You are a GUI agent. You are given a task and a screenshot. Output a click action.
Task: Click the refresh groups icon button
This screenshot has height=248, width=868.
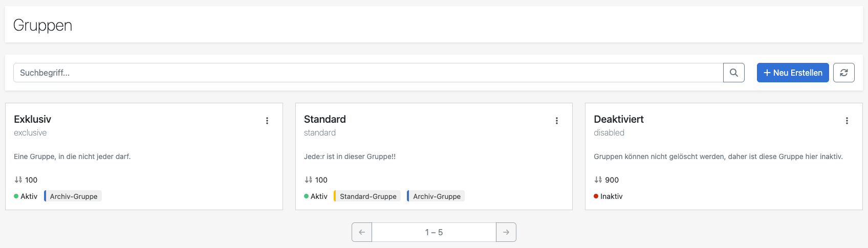843,73
